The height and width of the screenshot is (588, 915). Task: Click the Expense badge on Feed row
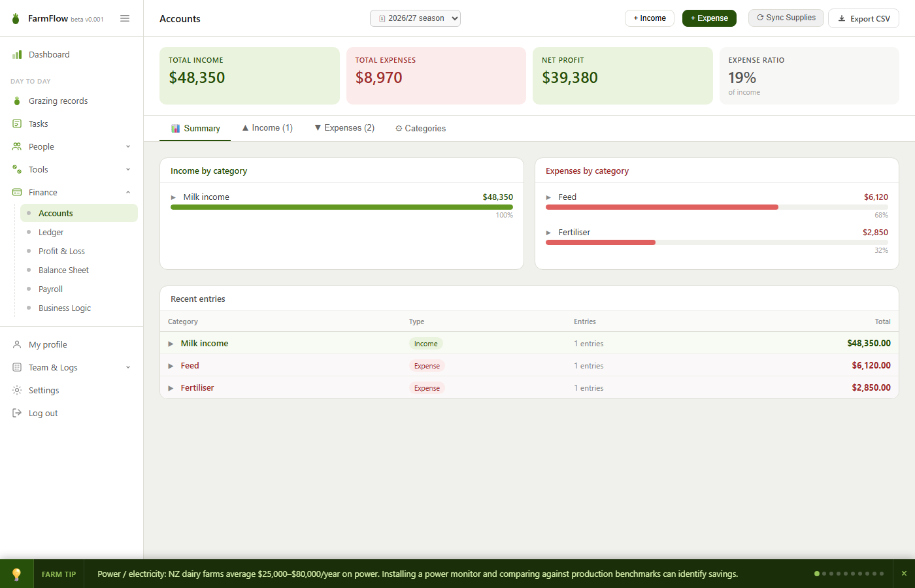(427, 366)
